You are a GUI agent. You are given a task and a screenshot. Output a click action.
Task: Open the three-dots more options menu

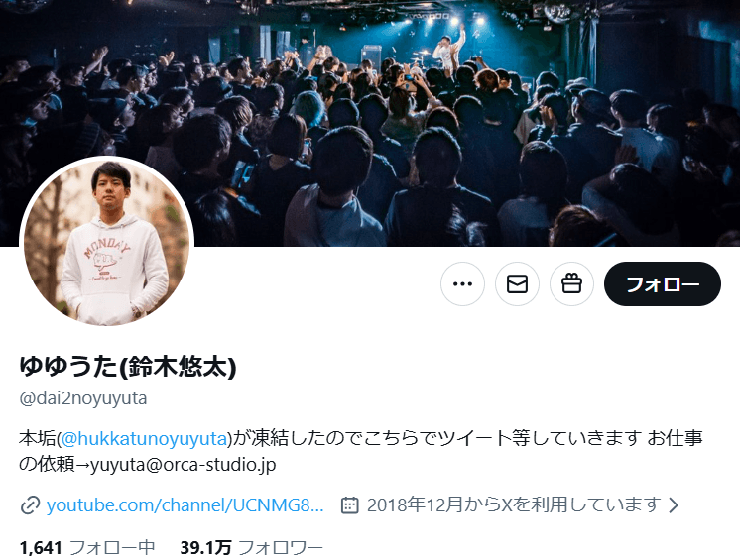(462, 283)
